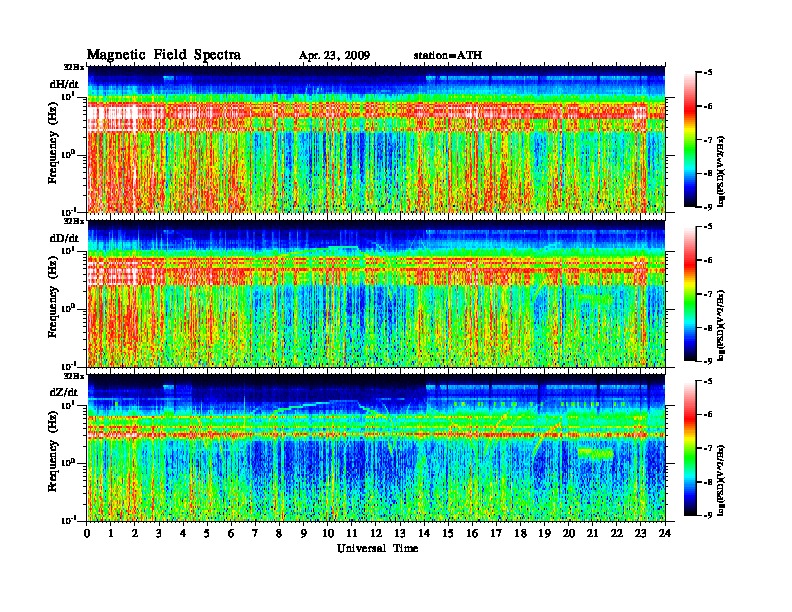The width and height of the screenshot is (792, 612).
Task: Click the "15" tick on Universal Time axis
Action: click(x=448, y=533)
